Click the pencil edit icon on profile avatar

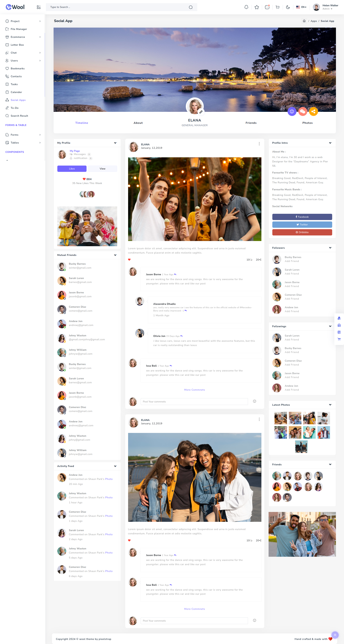[x=201, y=112]
